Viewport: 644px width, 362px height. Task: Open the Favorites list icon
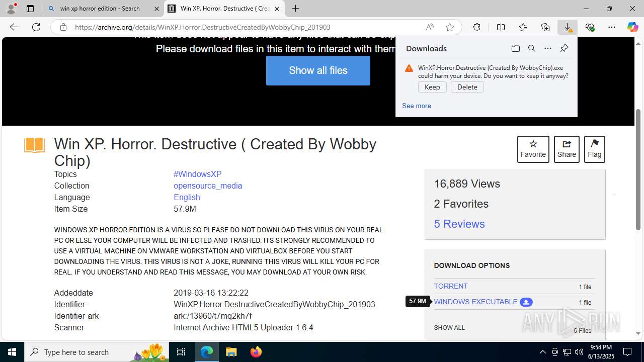[523, 27]
